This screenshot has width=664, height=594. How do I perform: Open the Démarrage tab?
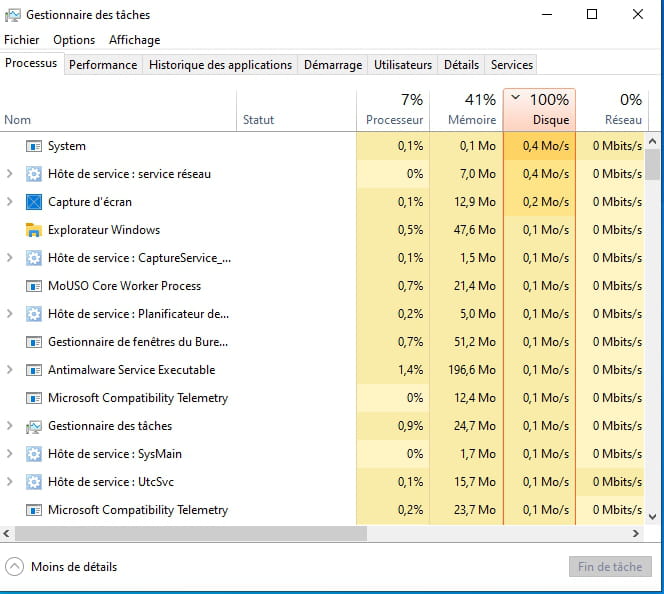click(x=333, y=65)
